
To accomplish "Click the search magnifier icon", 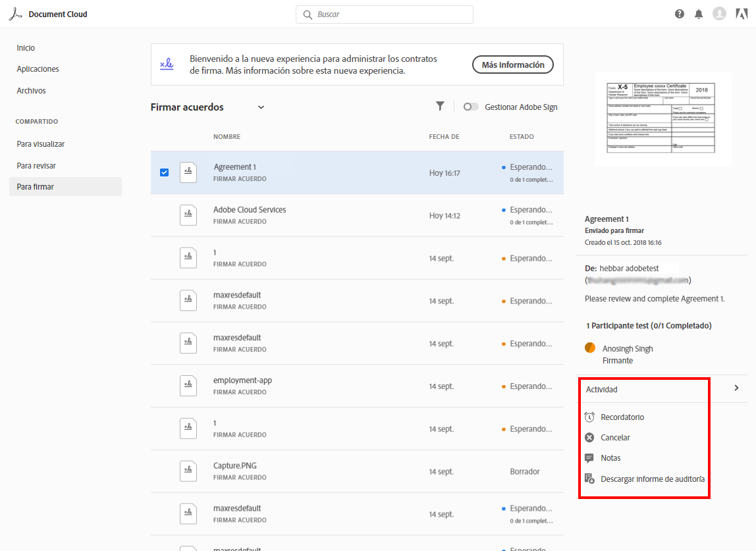I will pos(308,14).
